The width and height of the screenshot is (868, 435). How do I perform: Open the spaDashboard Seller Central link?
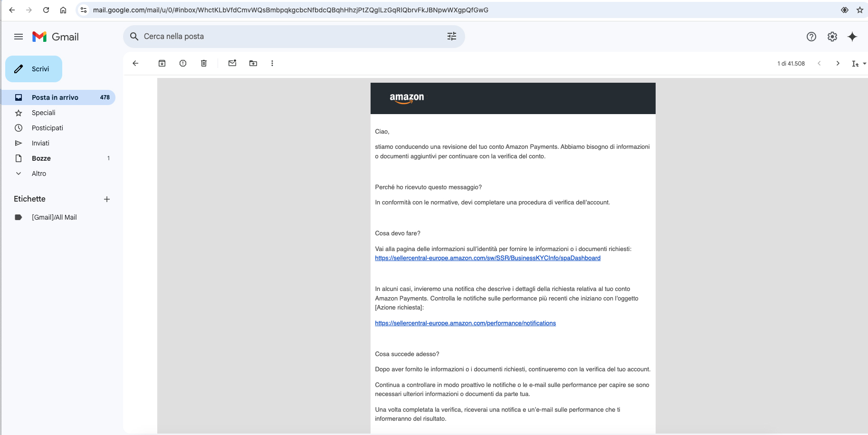coord(487,258)
